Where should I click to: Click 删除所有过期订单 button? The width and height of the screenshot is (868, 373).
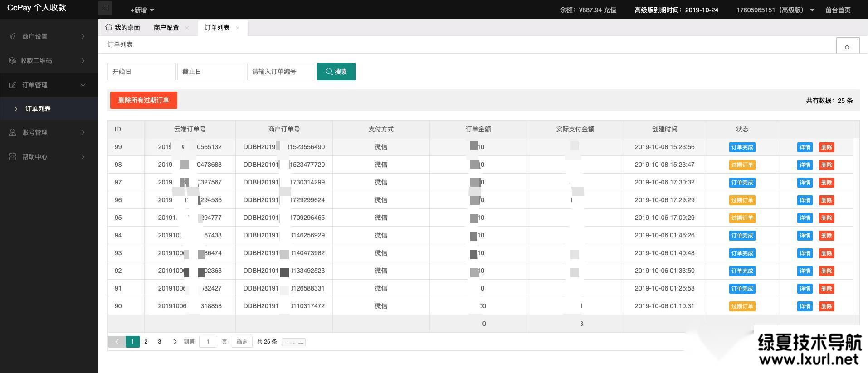(143, 100)
